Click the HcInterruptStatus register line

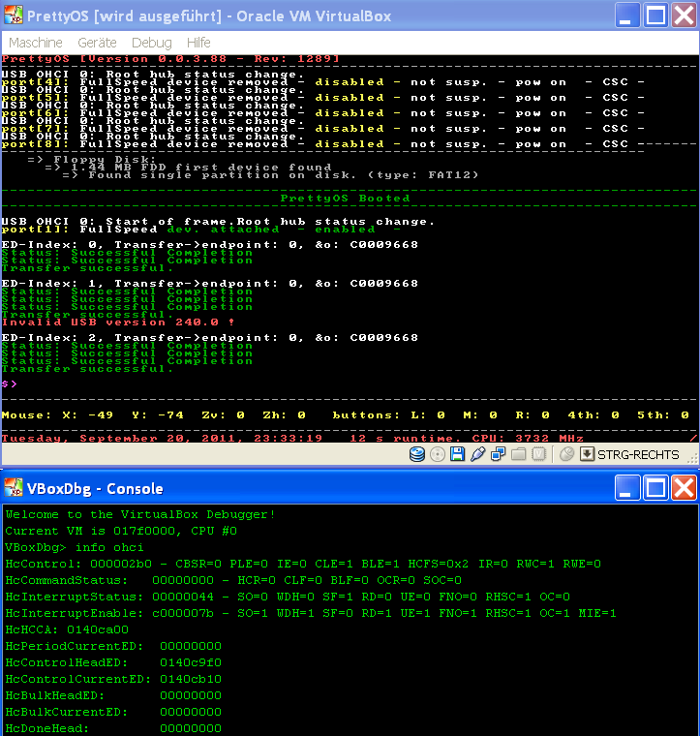(x=288, y=597)
